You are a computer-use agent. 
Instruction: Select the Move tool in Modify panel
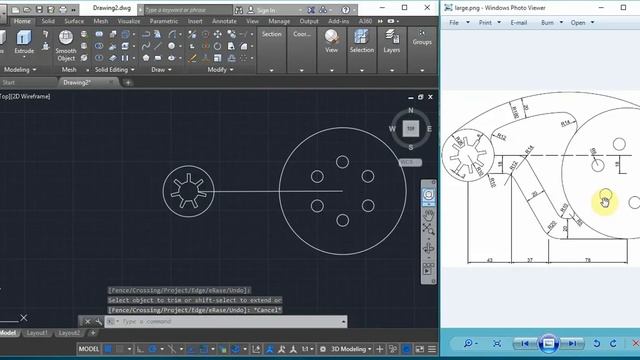218,34
